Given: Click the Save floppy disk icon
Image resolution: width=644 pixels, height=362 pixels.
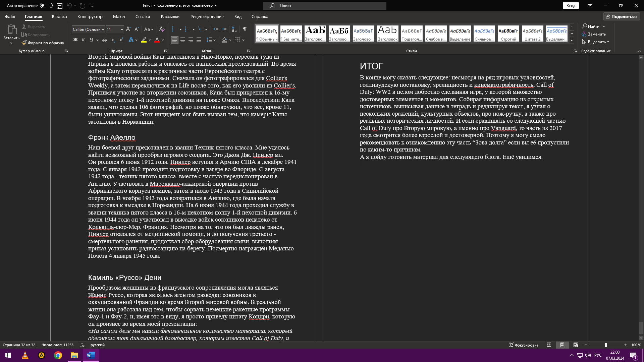Looking at the screenshot, I should [x=59, y=5].
